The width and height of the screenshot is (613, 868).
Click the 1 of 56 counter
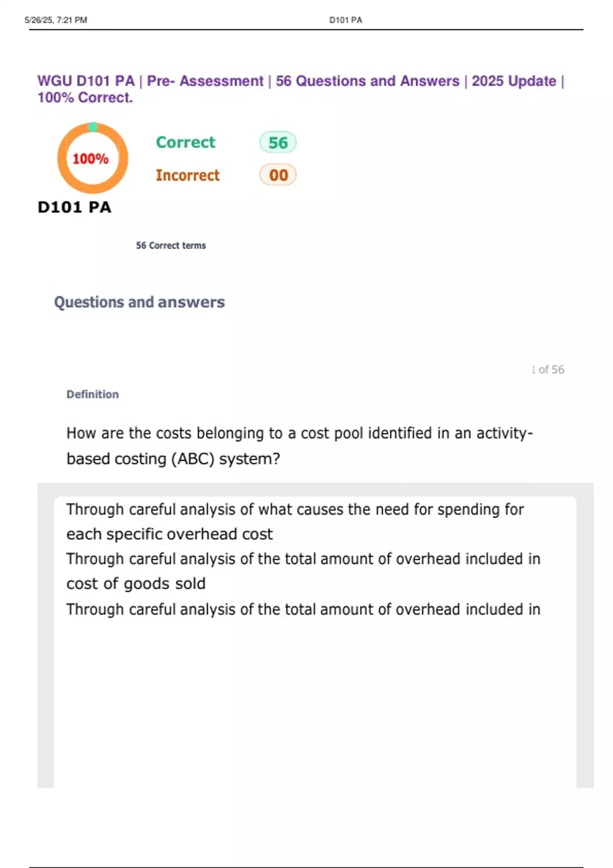[x=548, y=370]
